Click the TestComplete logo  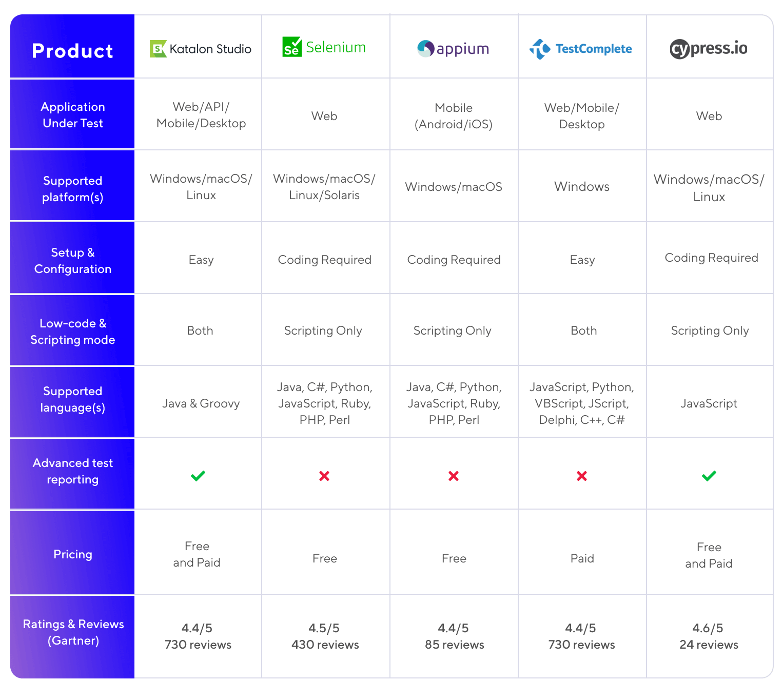tap(581, 49)
